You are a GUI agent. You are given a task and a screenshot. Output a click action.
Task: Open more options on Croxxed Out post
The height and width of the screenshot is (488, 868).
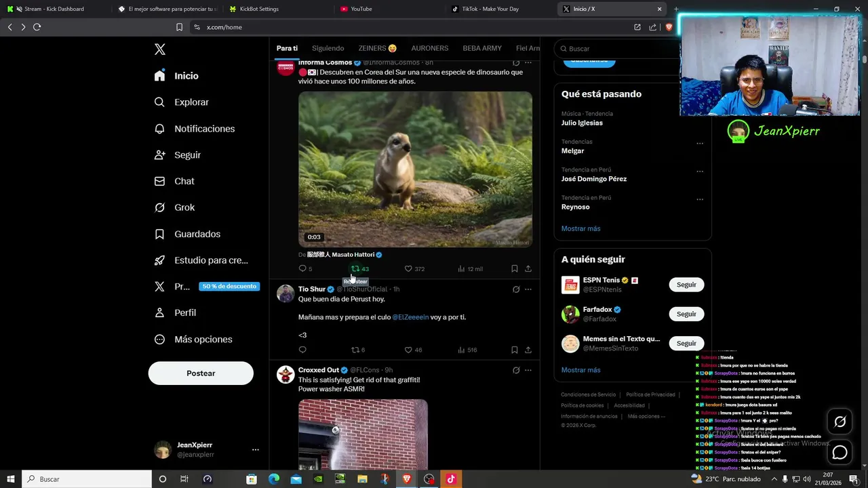(528, 370)
